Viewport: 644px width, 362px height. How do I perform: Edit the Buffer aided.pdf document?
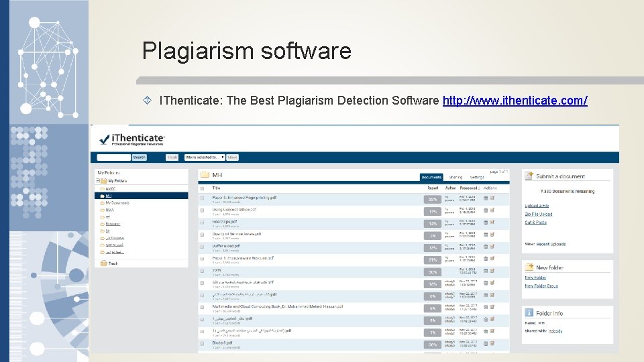[492, 247]
